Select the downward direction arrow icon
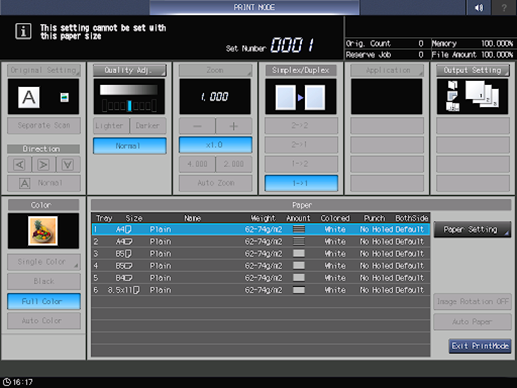 tap(68, 164)
